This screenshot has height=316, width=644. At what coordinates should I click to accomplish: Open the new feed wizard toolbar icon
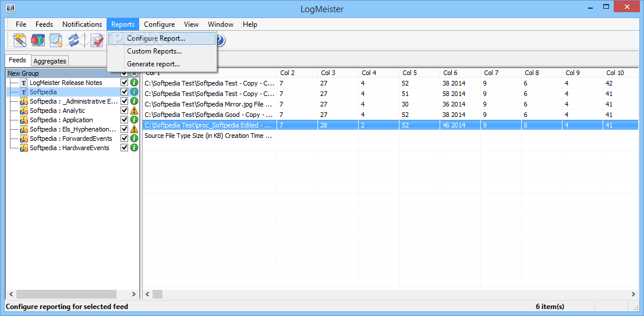click(x=20, y=40)
